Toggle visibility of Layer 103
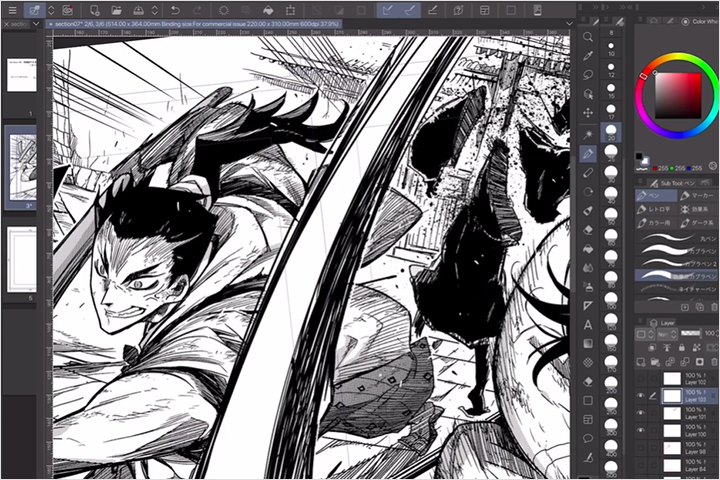Viewport: 720px width, 480px height. [641, 395]
